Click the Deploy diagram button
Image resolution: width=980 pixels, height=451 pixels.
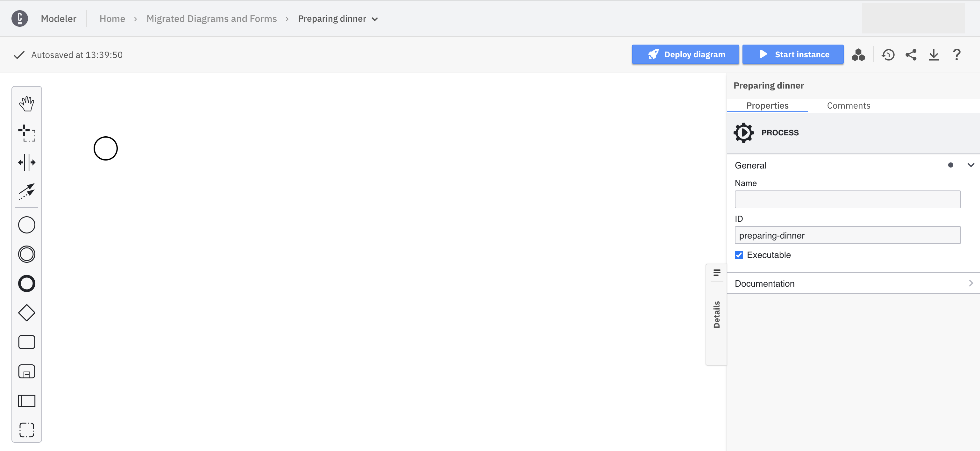685,54
